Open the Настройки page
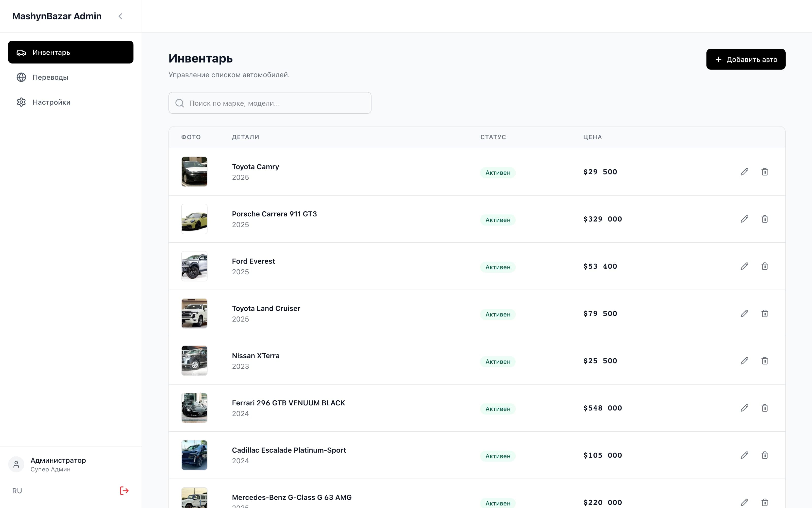Image resolution: width=812 pixels, height=508 pixels. click(71, 102)
